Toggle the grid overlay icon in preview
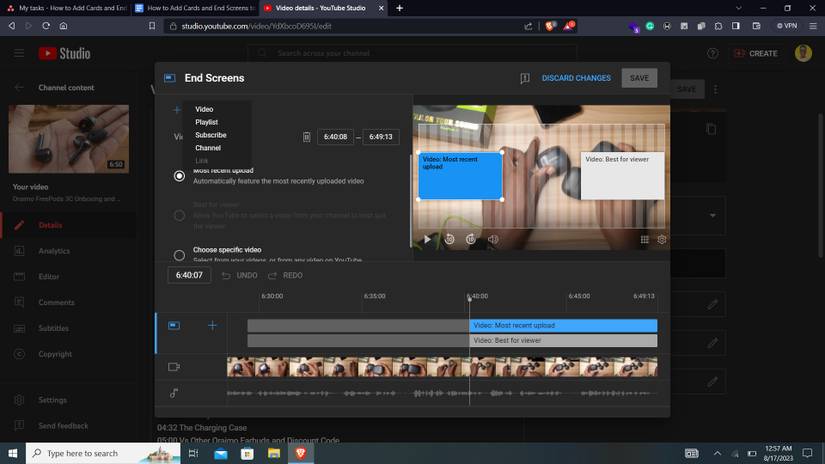This screenshot has height=464, width=825. [x=645, y=239]
